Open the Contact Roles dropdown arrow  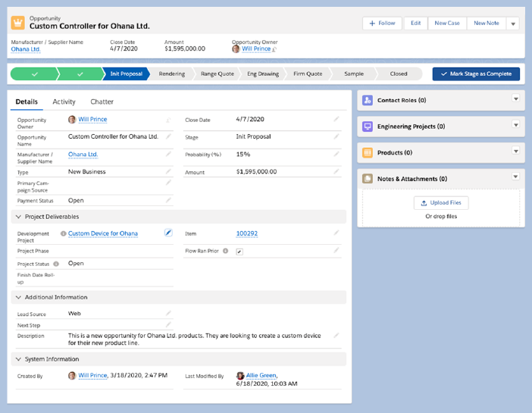[x=515, y=99]
